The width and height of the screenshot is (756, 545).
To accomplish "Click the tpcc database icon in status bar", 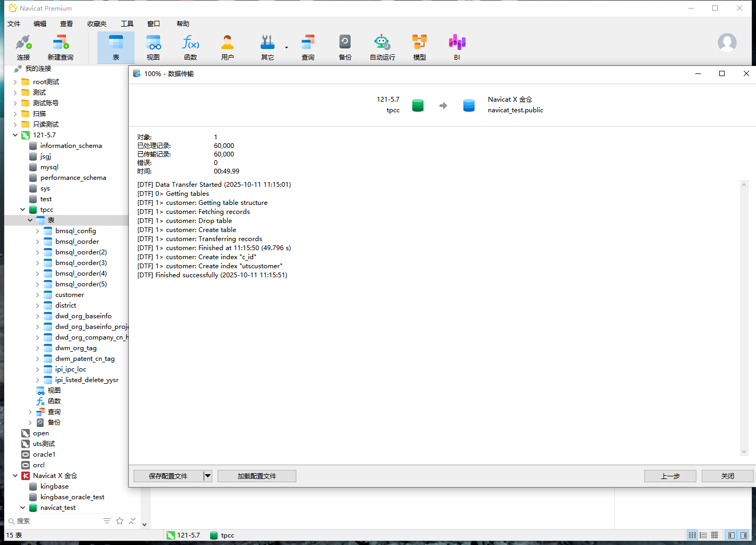I will pyautogui.click(x=214, y=535).
